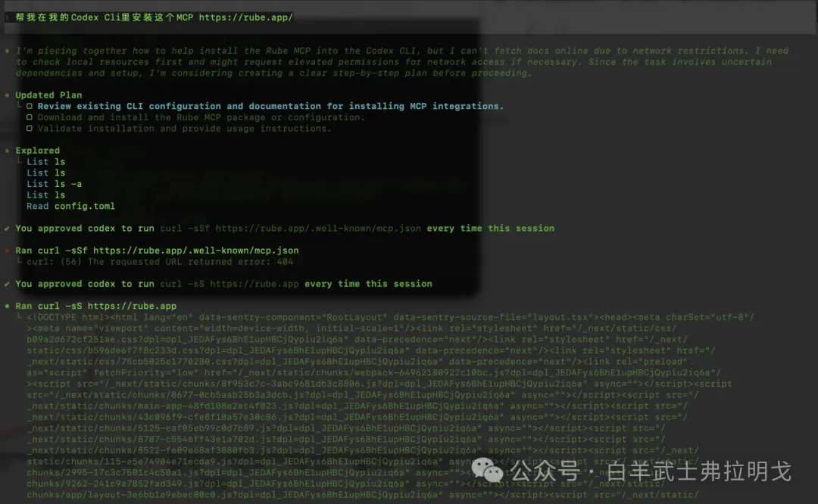This screenshot has width=818, height=504.
Task: Click the italic text 'I'm piecing together how to help'
Action: pyautogui.click(x=105, y=51)
